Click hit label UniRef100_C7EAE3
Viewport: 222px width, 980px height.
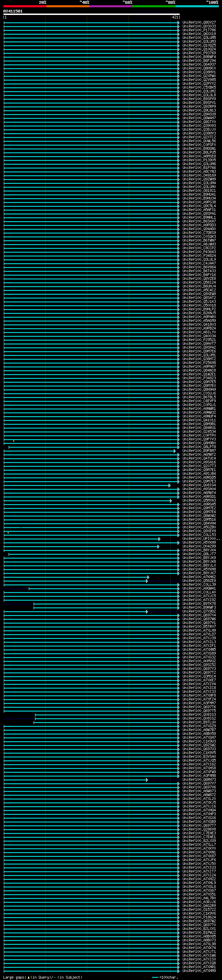199,833
